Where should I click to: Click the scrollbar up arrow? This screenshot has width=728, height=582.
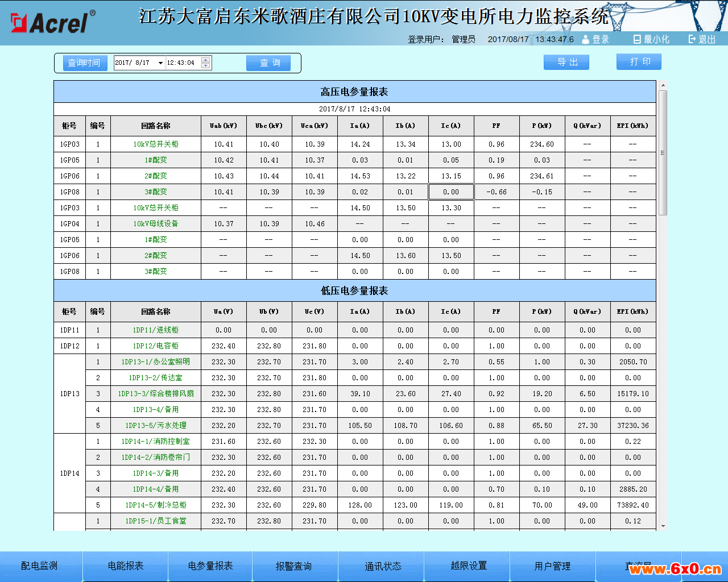click(x=663, y=85)
